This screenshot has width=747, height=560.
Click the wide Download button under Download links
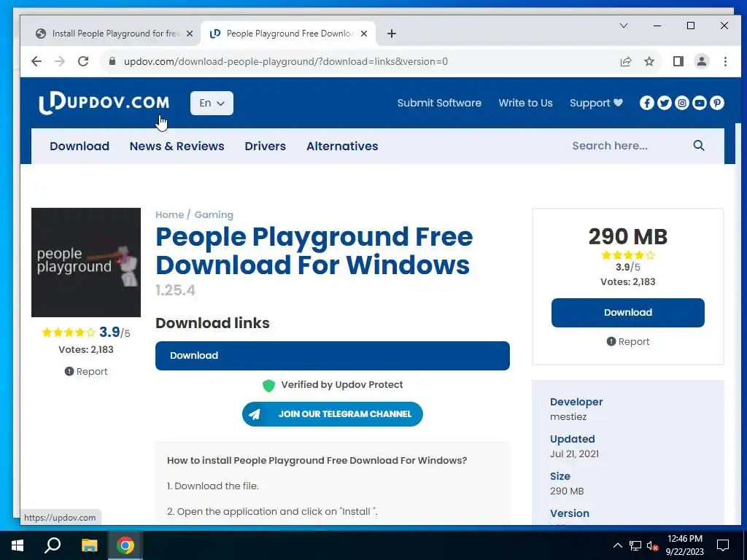click(333, 356)
